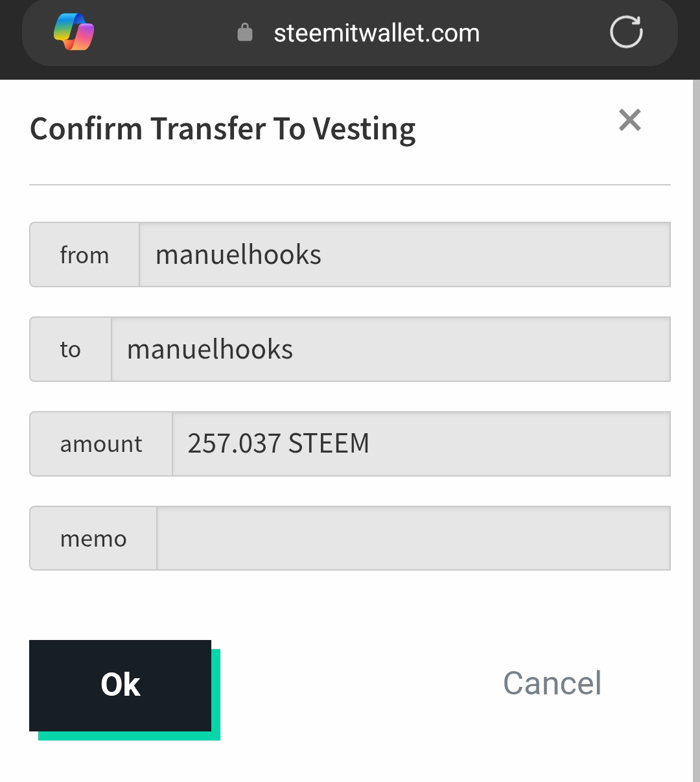Click the "to" label box
Image resolution: width=700 pixels, height=782 pixels.
click(71, 350)
